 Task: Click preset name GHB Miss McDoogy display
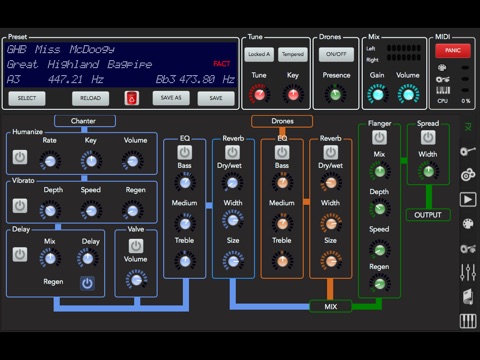[61, 50]
